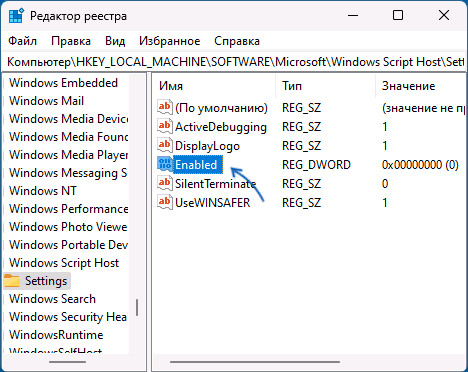Click the data value 0 of SilentTerminate
Image resolution: width=468 pixels, height=372 pixels.
click(385, 184)
